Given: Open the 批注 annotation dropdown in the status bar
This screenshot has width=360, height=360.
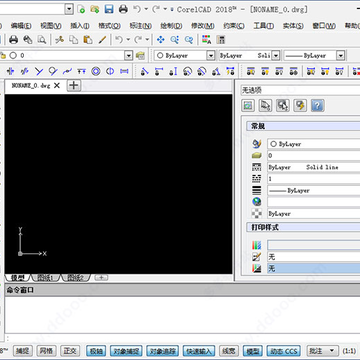Looking at the screenshot, I should (x=321, y=351).
